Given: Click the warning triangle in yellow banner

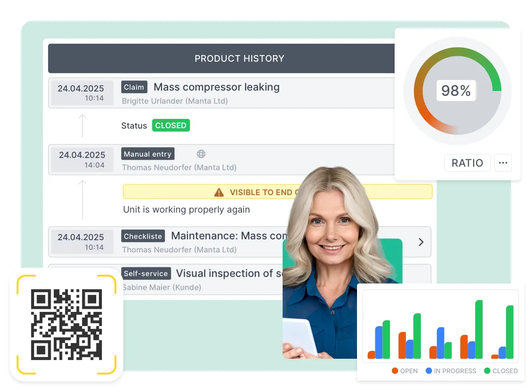Looking at the screenshot, I should pyautogui.click(x=219, y=192).
